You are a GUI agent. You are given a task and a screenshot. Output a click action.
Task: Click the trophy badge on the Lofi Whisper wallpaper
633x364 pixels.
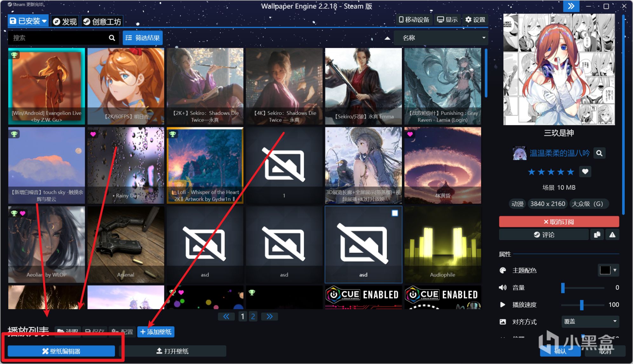click(x=173, y=134)
